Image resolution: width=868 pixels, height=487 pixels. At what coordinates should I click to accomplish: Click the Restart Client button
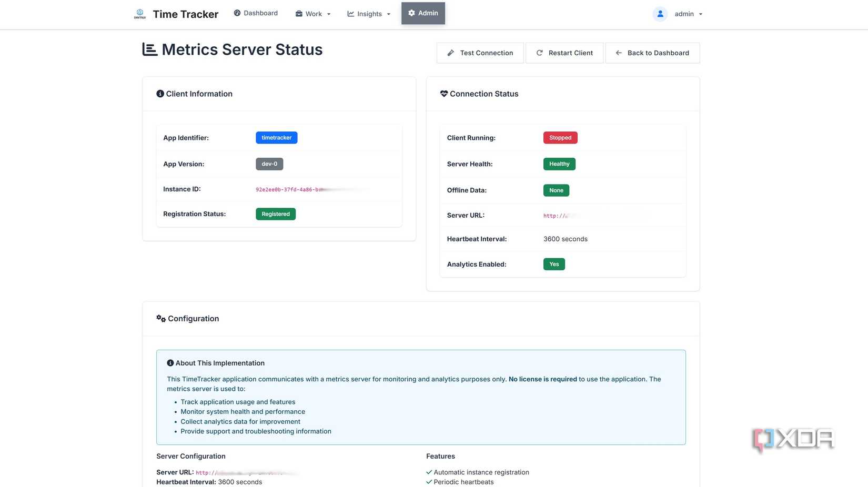click(x=564, y=53)
